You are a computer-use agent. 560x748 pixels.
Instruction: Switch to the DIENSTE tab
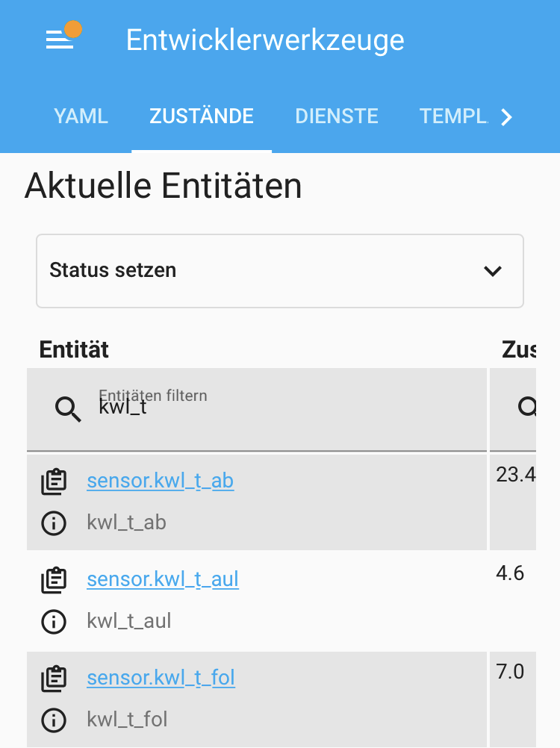[x=337, y=116]
